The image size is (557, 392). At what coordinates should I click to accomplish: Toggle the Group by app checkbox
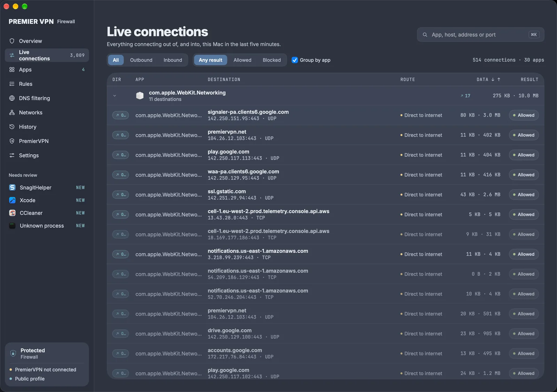pyautogui.click(x=295, y=60)
